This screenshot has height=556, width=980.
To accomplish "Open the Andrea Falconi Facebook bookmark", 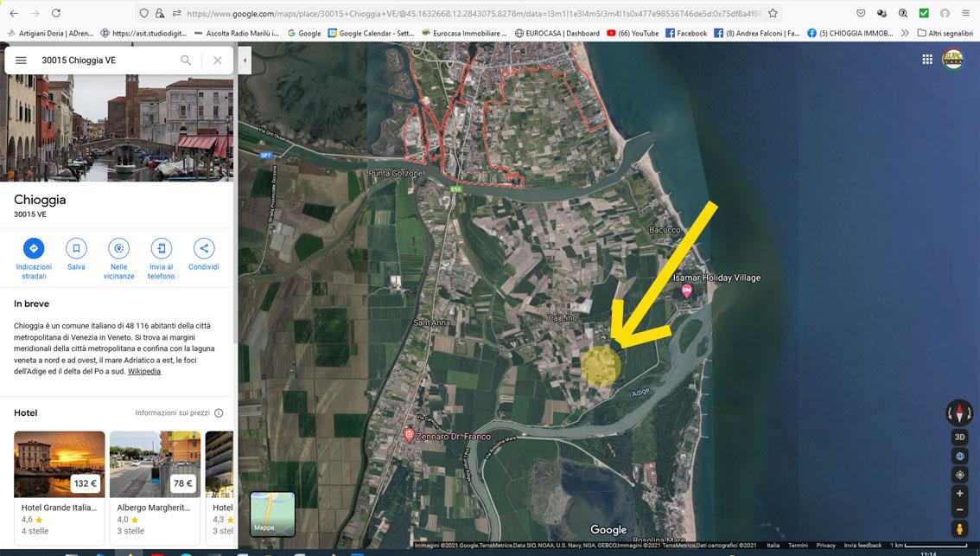I will point(757,33).
